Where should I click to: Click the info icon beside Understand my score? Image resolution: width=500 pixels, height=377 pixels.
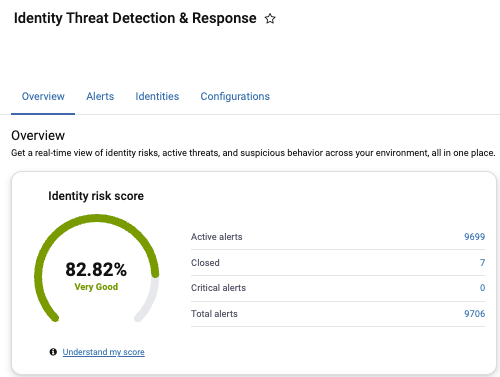coord(53,352)
